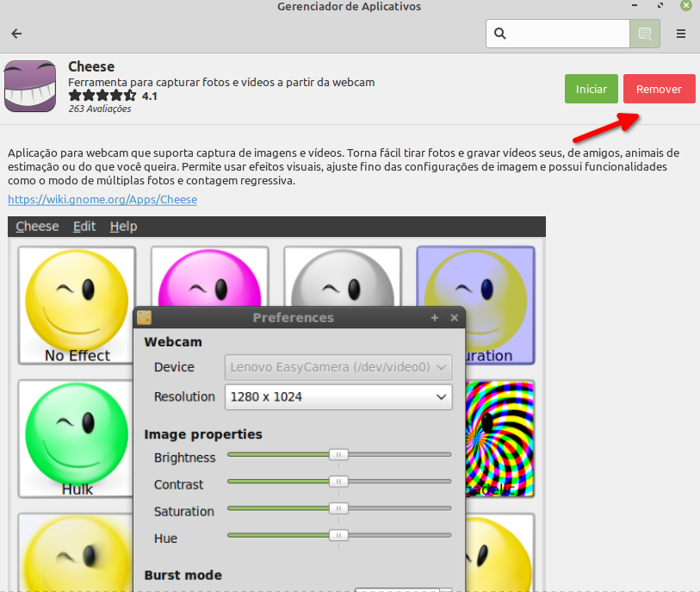Open the hamburger menu

point(681,34)
